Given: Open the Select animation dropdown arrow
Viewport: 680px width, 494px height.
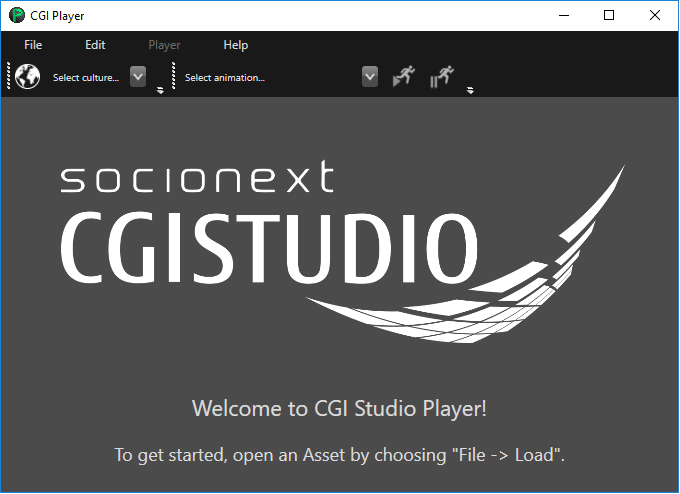Looking at the screenshot, I should (370, 77).
